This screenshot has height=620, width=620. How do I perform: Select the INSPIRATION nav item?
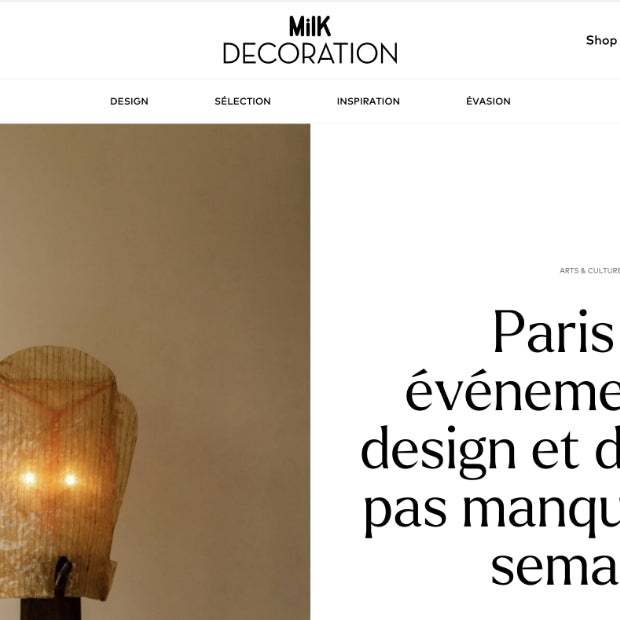click(x=368, y=101)
